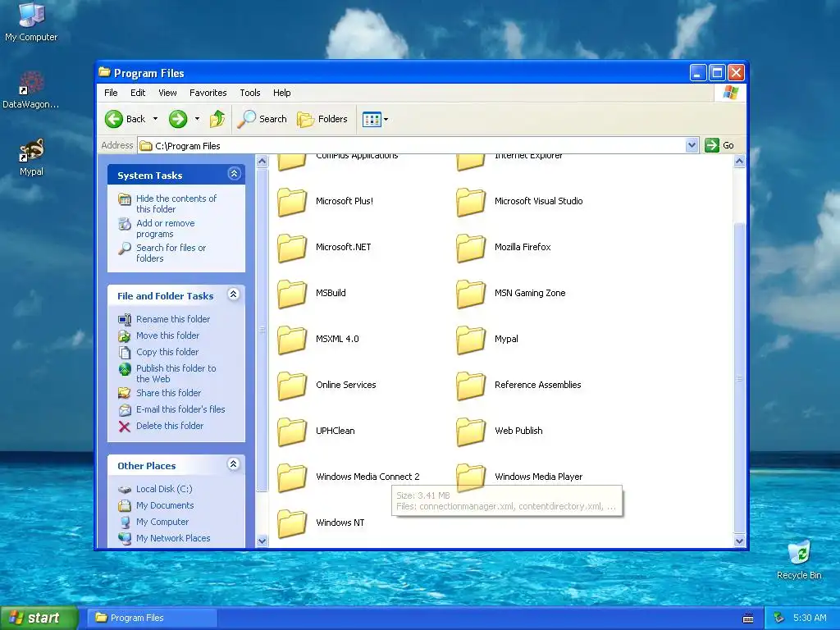Open the Edit menu
The image size is (840, 630).
coord(138,93)
